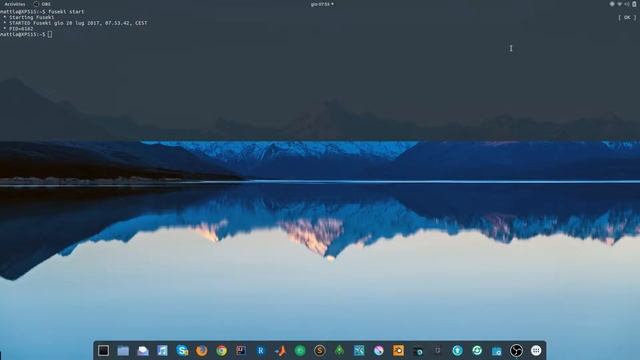Launch Skype from the dock
The width and height of the screenshot is (640, 360).
point(182,350)
